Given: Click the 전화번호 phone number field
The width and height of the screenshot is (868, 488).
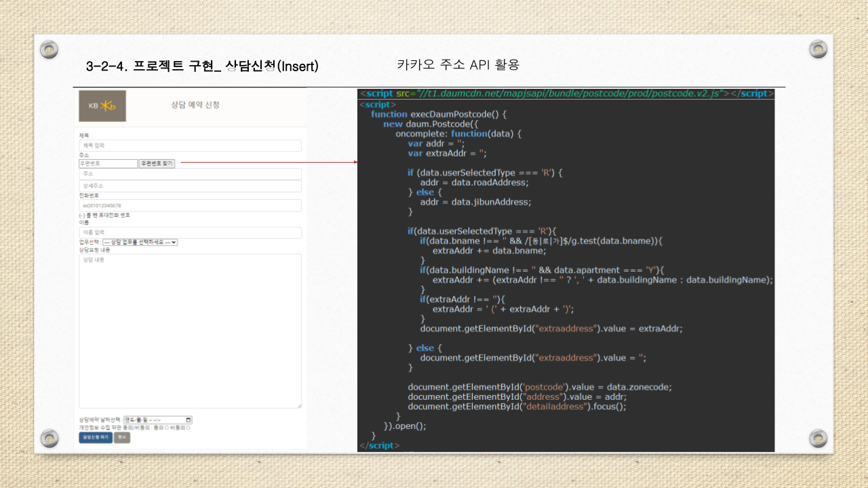Looking at the screenshot, I should point(190,205).
